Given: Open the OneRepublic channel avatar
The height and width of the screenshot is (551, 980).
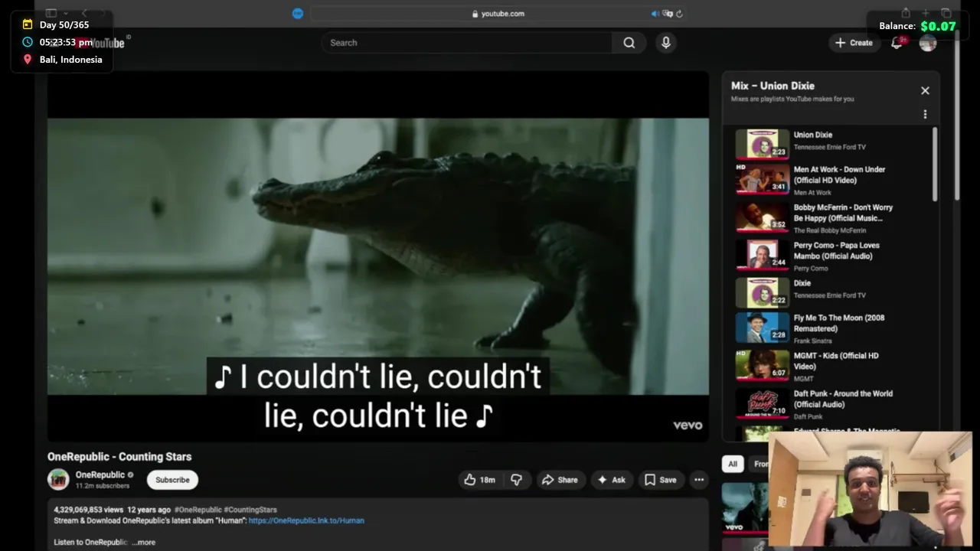Looking at the screenshot, I should [x=58, y=480].
